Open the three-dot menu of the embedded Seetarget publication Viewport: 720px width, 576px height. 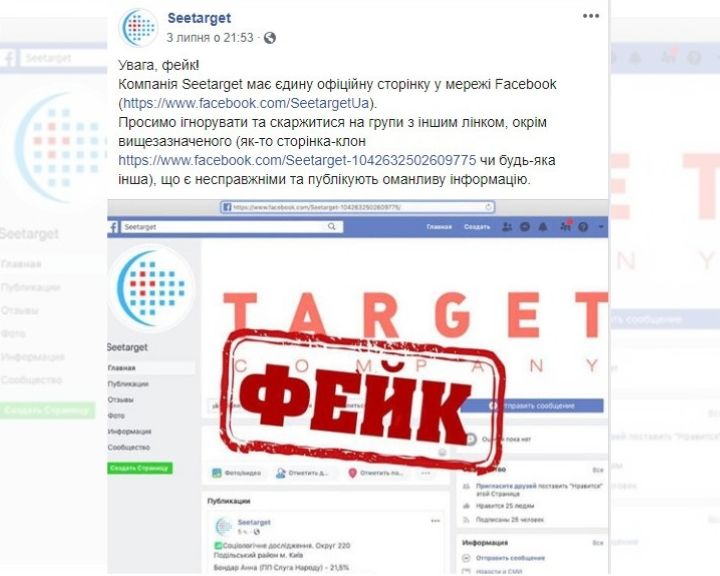click(435, 521)
